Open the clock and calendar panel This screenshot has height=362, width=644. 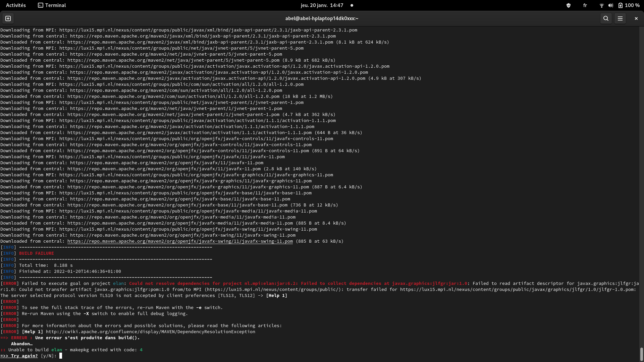click(322, 5)
